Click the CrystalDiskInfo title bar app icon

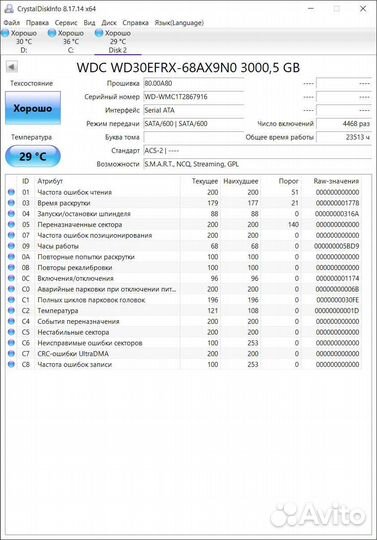[9, 9]
